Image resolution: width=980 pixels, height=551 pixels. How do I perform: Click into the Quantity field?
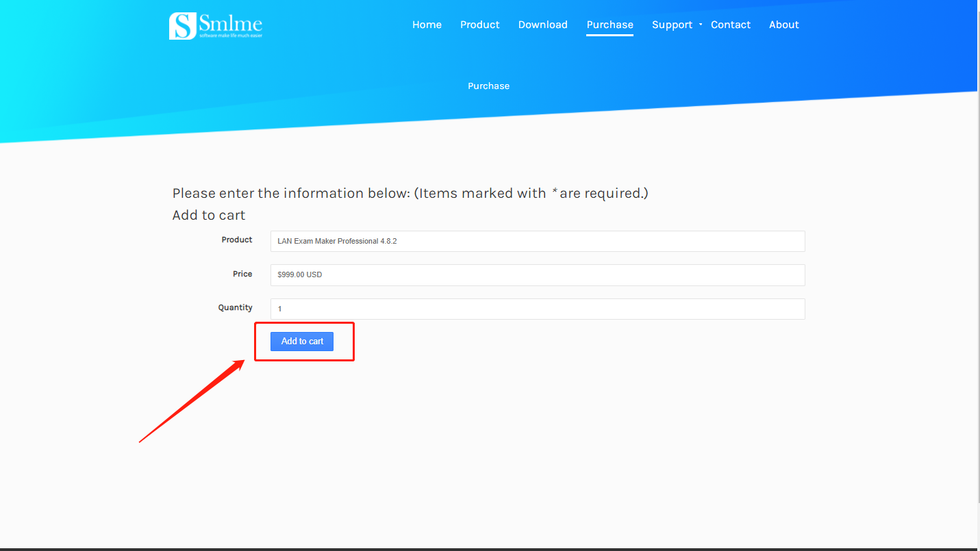point(538,309)
